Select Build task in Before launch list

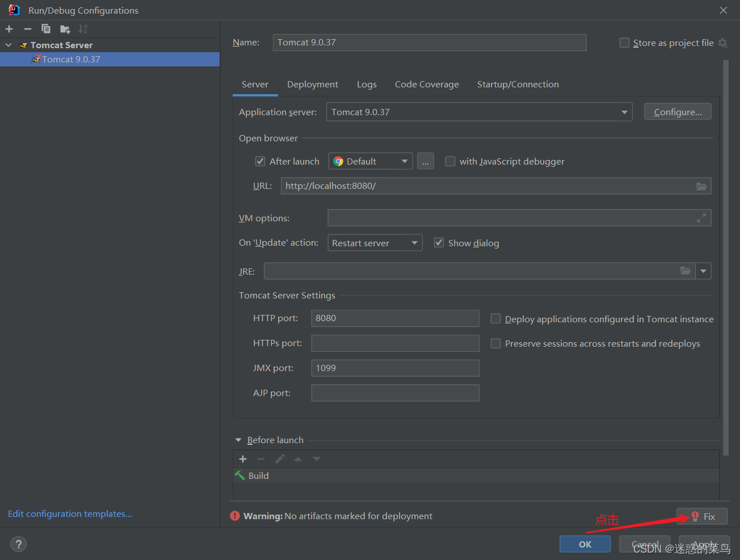click(476, 475)
